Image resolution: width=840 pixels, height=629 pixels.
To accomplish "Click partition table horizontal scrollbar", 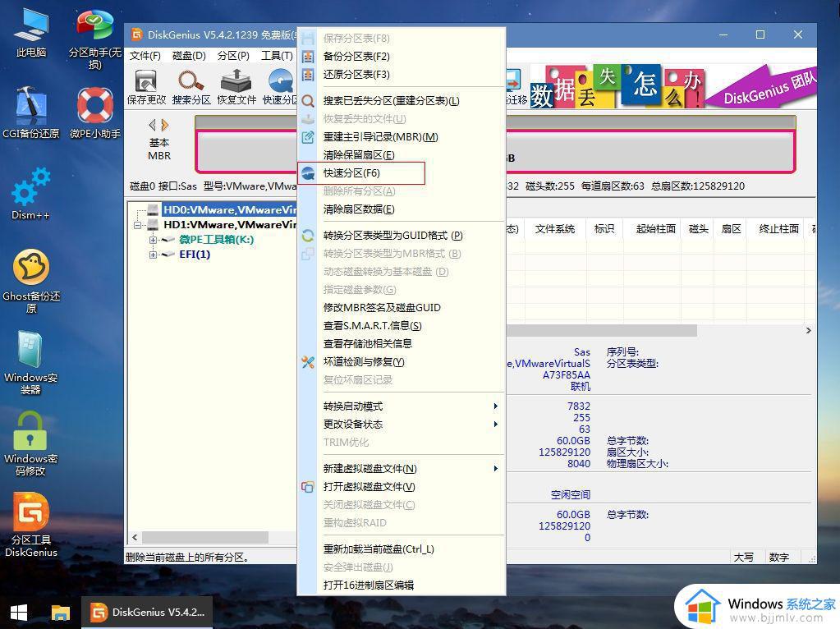I will click(x=602, y=331).
